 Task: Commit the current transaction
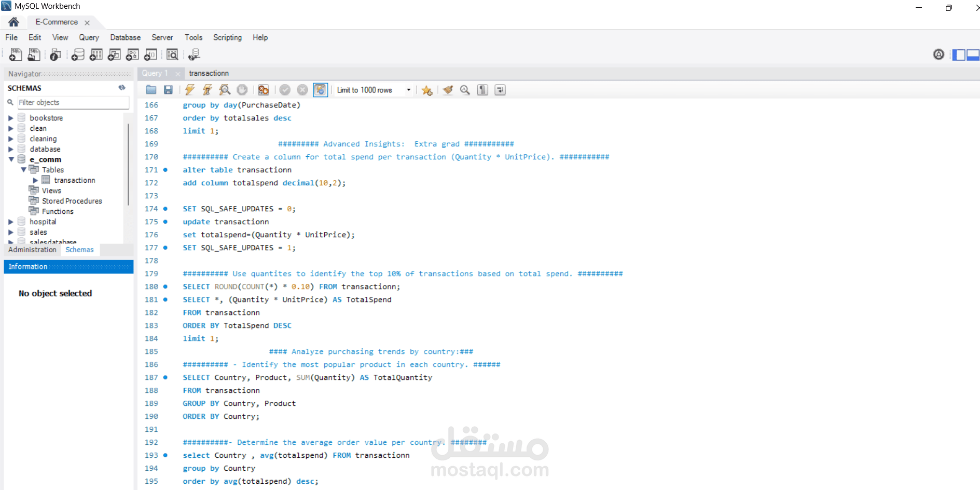pos(285,90)
